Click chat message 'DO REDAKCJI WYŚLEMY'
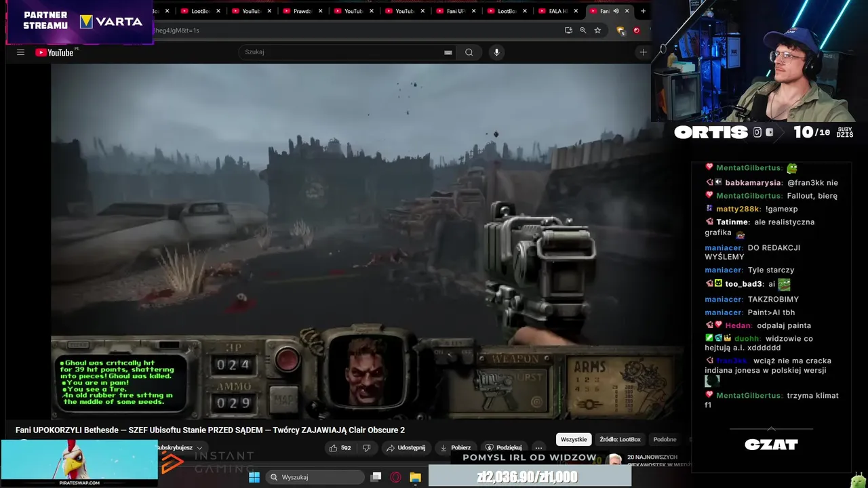Viewport: 868px width, 488px height. (753, 252)
